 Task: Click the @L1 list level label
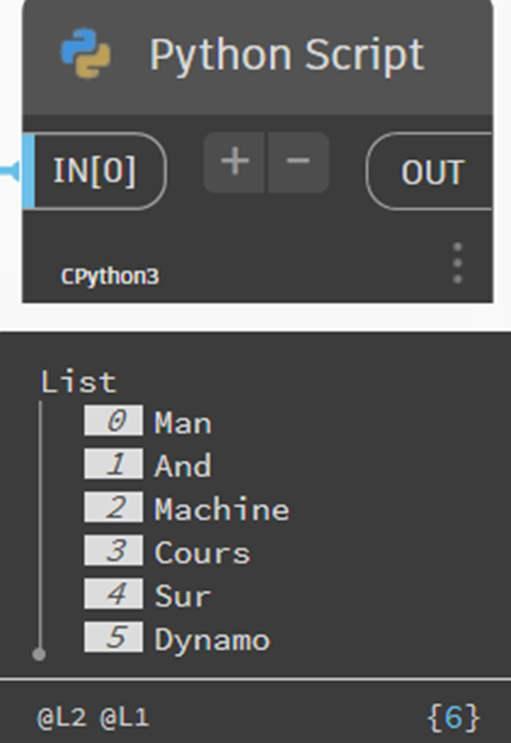coord(125,717)
